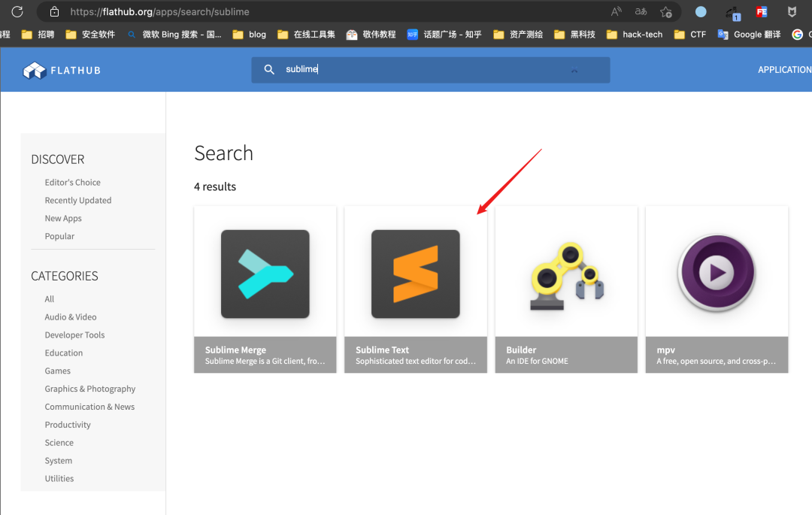Open New Apps list

63,219
